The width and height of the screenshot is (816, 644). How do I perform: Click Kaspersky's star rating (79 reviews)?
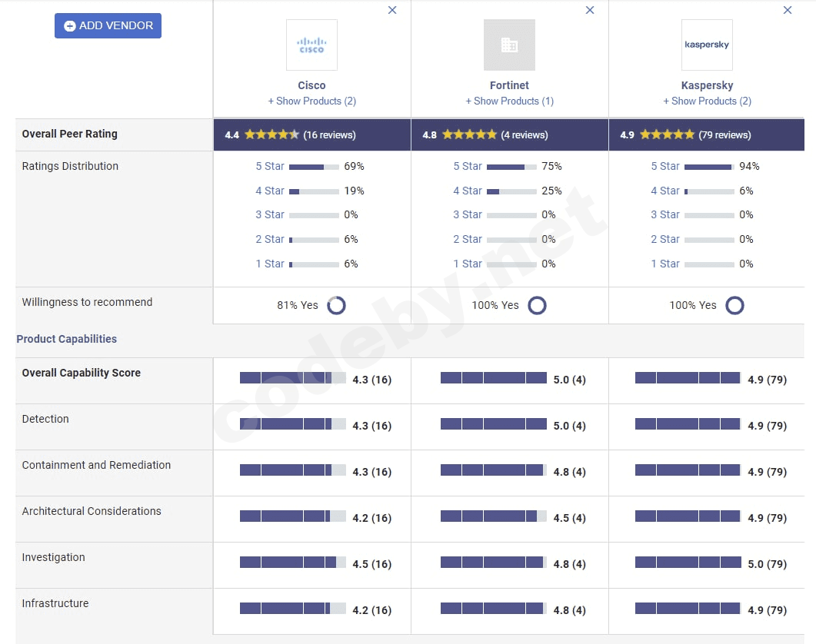pyautogui.click(x=668, y=134)
